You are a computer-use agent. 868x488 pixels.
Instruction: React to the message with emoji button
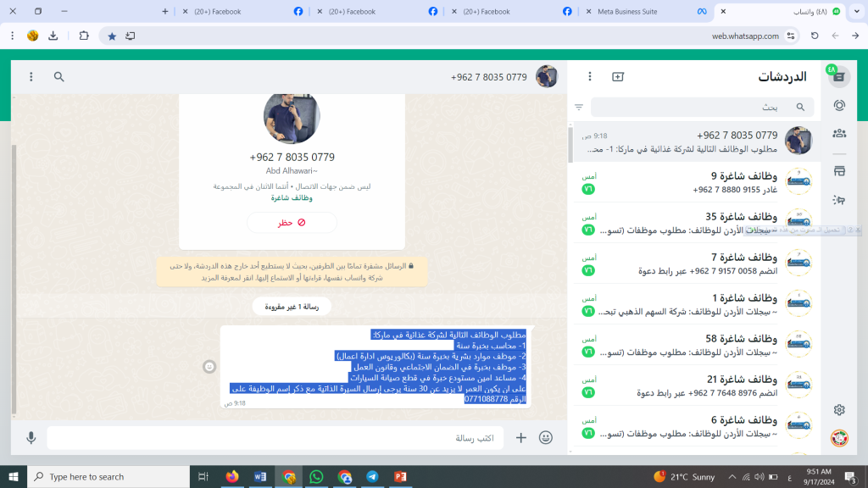pyautogui.click(x=209, y=366)
